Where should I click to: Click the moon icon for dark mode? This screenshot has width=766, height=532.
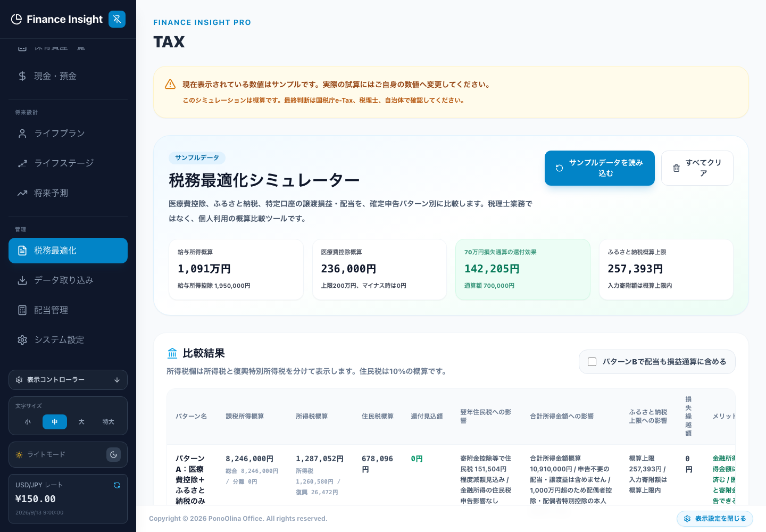[x=113, y=455]
